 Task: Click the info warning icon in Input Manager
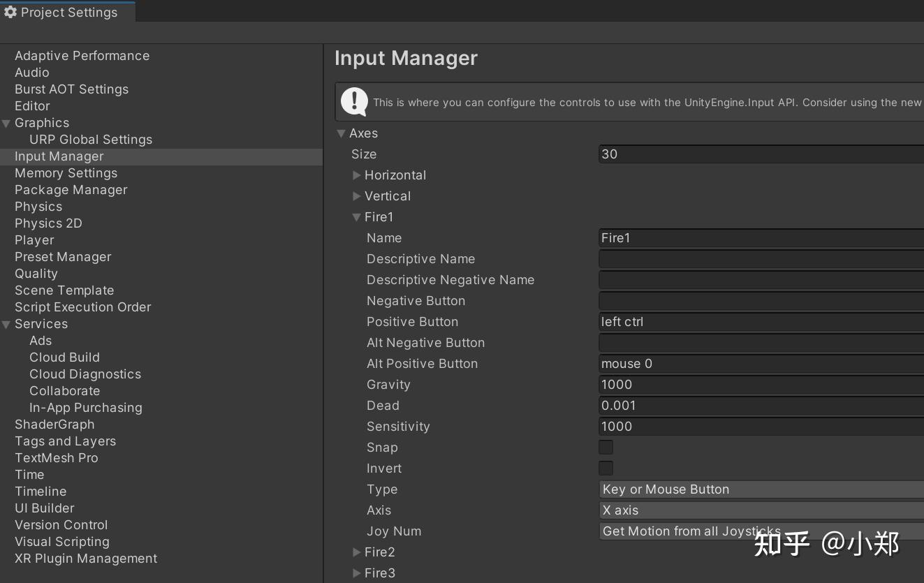pyautogui.click(x=354, y=102)
